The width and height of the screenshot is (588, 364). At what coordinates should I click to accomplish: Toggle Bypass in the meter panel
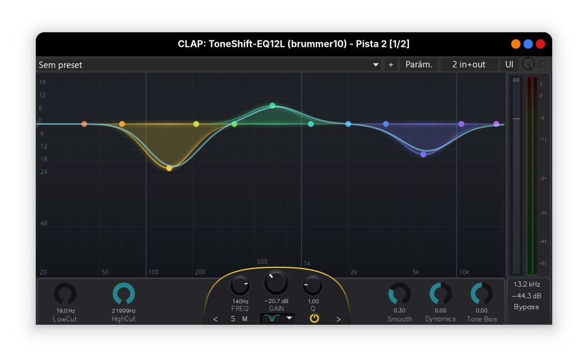point(526,307)
